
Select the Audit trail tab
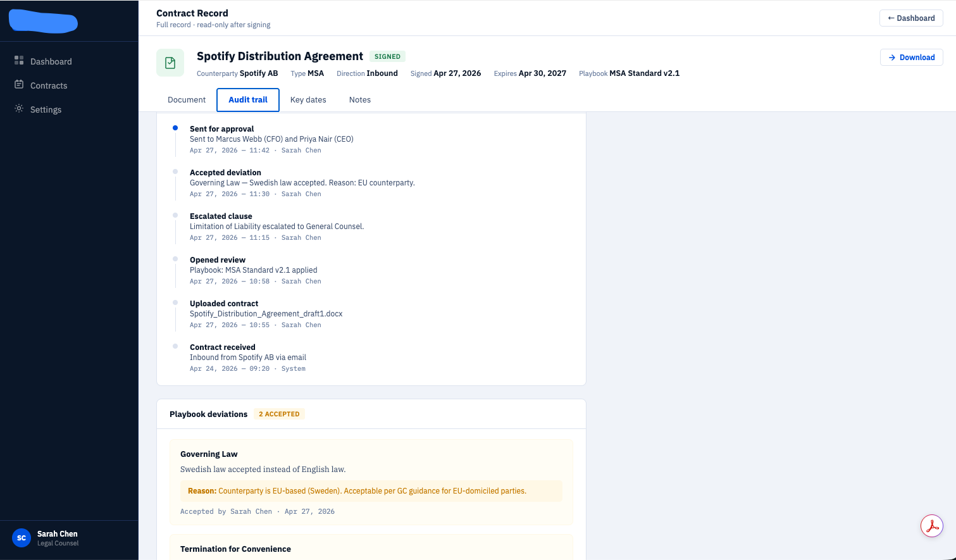(x=248, y=100)
